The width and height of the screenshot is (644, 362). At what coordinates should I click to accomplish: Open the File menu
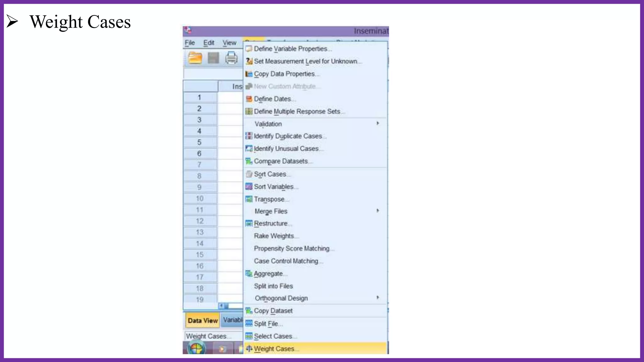[x=190, y=43]
